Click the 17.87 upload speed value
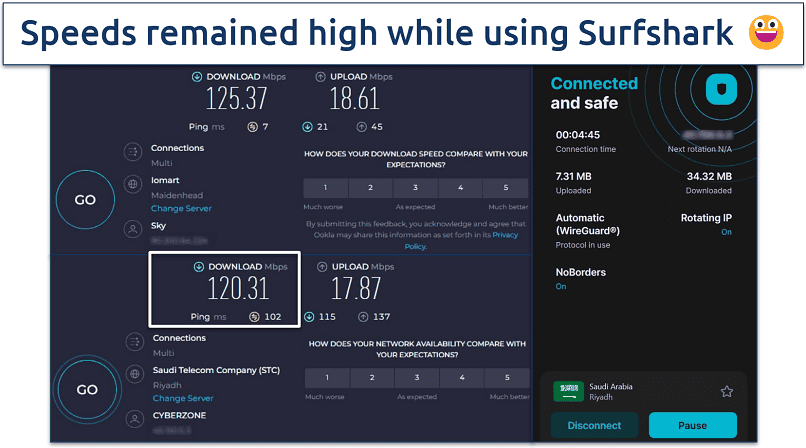The image size is (806, 448). (356, 288)
